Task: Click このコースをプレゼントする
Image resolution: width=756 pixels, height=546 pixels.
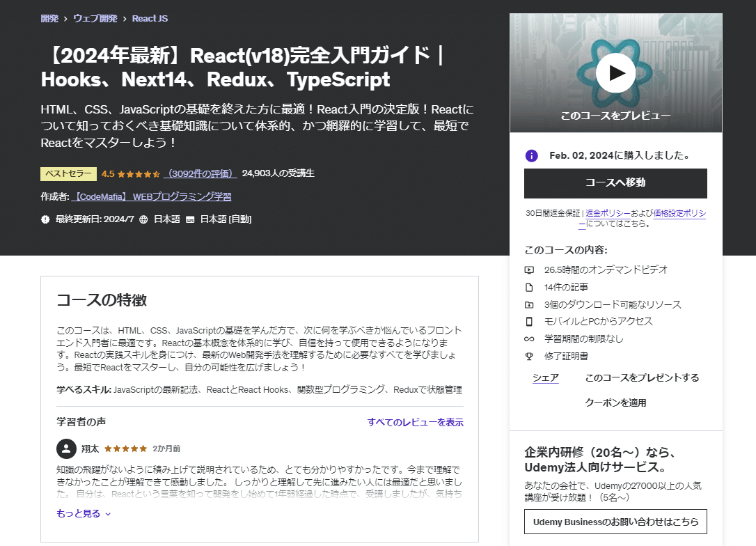Action: coord(643,378)
